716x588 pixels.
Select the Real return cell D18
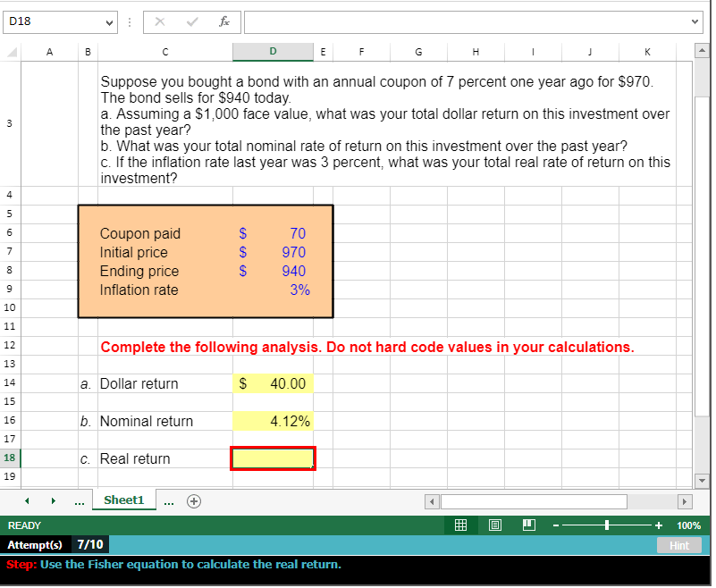coord(273,458)
